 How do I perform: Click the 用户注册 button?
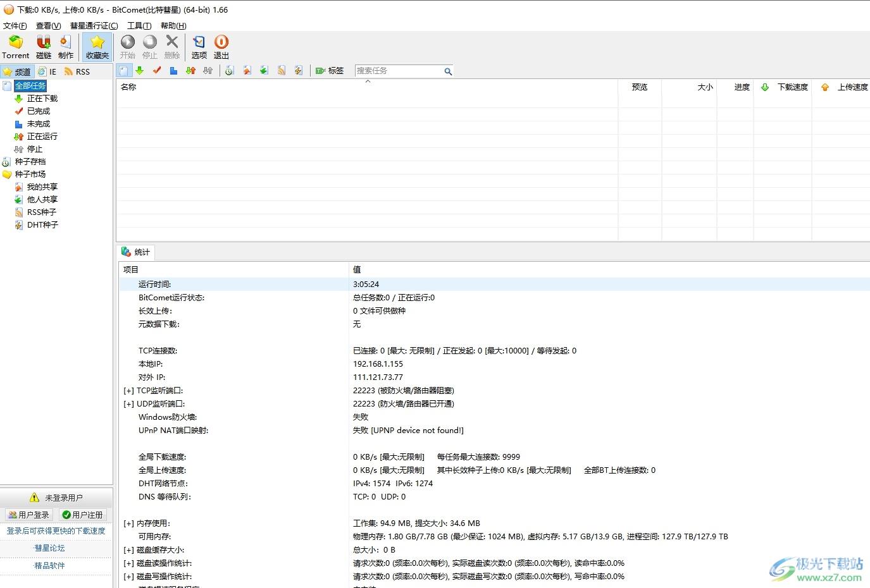[x=82, y=515]
